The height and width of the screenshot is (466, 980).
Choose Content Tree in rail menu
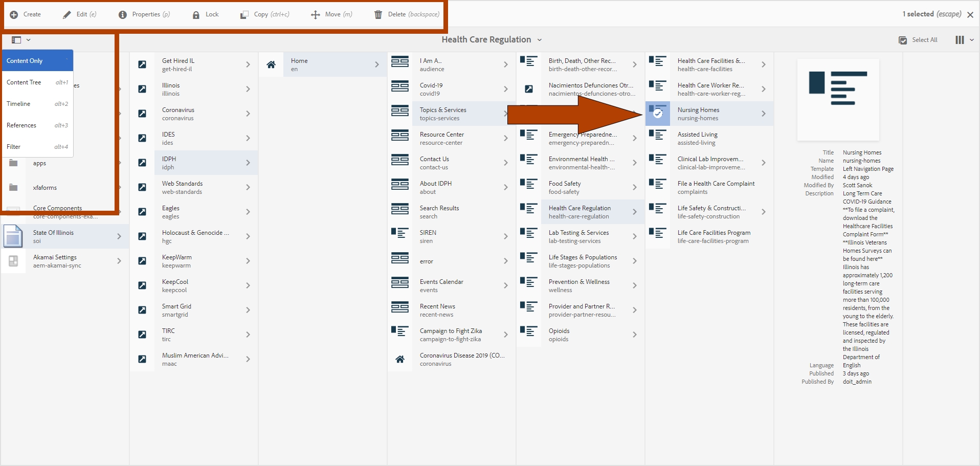coord(37,82)
